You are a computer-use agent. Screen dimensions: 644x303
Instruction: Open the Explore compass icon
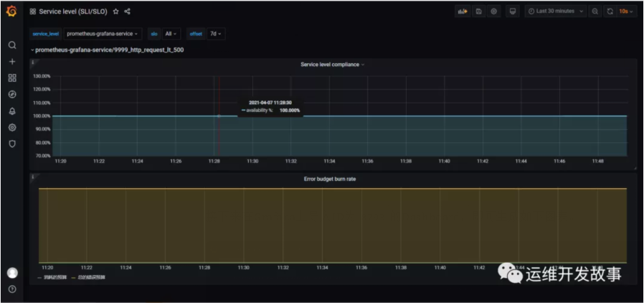click(11, 94)
